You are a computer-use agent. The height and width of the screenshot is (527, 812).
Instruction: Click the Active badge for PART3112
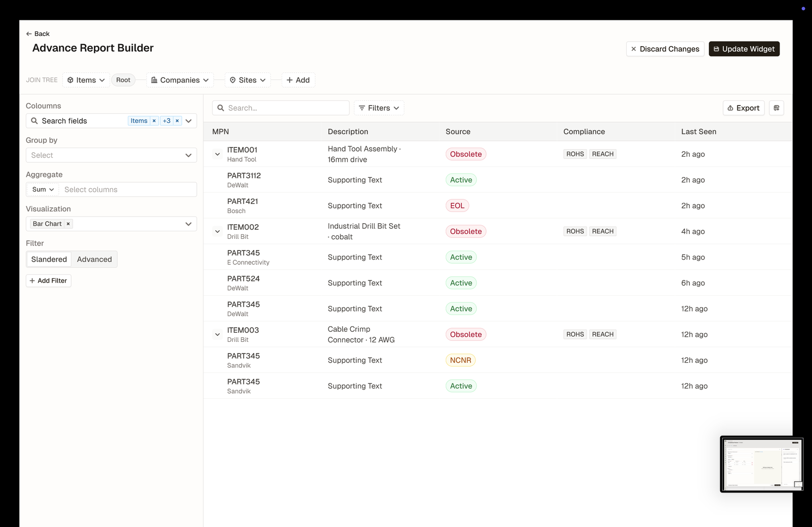[x=461, y=180]
